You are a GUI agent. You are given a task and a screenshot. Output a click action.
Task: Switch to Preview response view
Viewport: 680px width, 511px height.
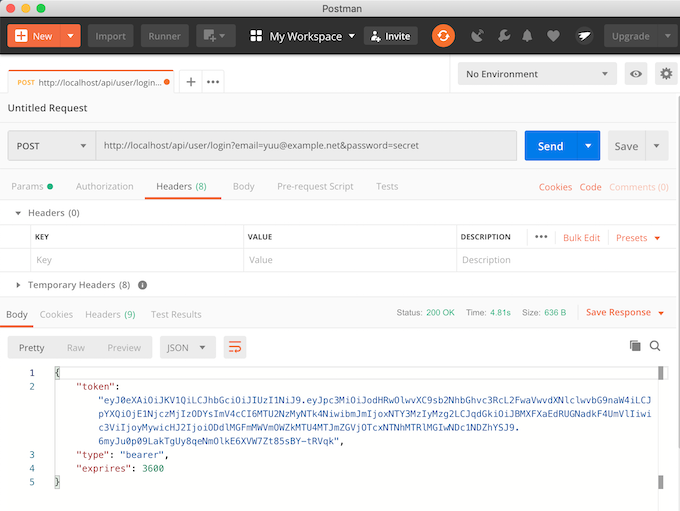[124, 348]
